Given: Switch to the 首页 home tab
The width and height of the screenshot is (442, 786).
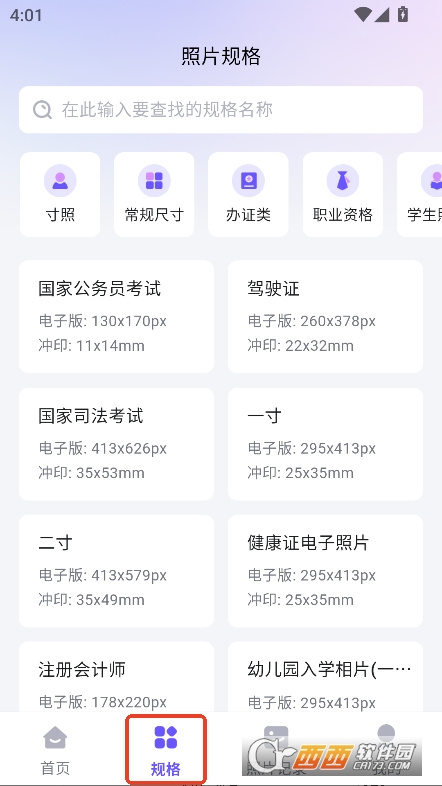Looking at the screenshot, I should click(55, 750).
